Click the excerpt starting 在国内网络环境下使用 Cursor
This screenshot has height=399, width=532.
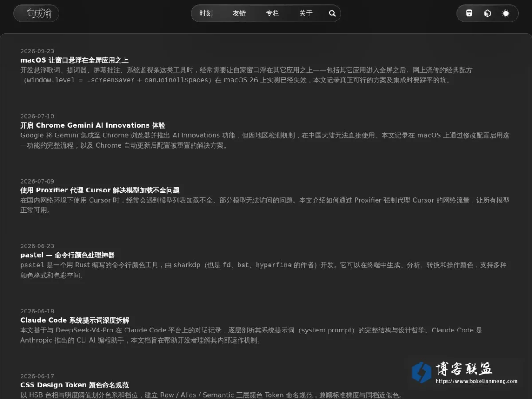265,205
